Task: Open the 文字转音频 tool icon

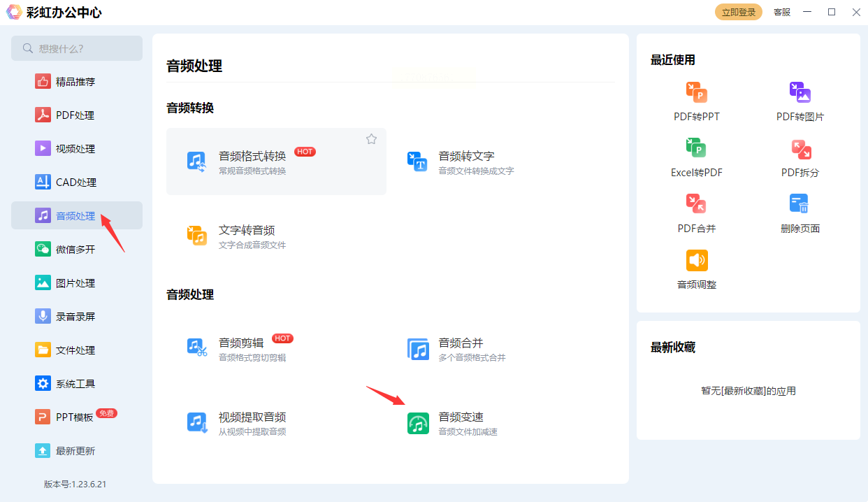Action: click(197, 236)
